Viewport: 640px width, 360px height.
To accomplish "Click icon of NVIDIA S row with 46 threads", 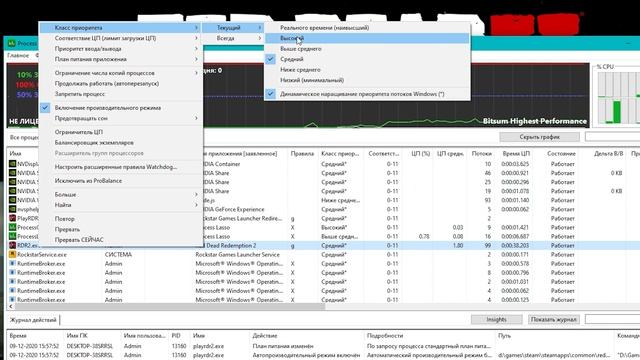I will (13, 173).
